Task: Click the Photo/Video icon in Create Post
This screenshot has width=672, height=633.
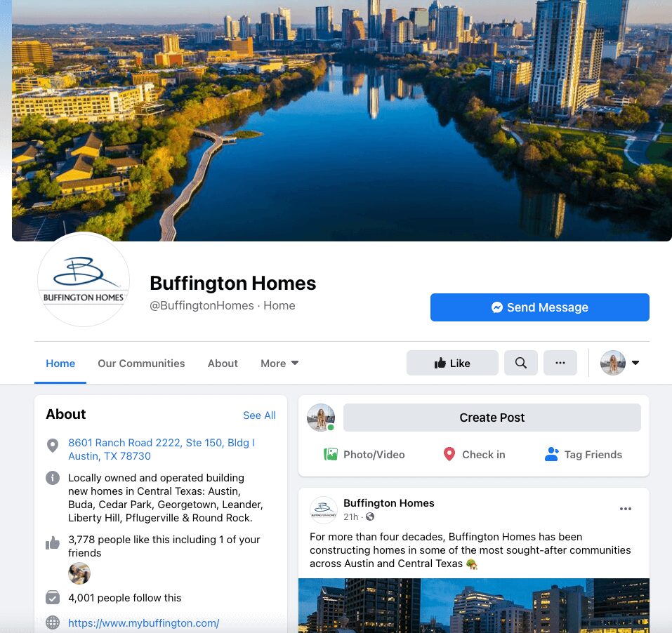Action: [331, 454]
